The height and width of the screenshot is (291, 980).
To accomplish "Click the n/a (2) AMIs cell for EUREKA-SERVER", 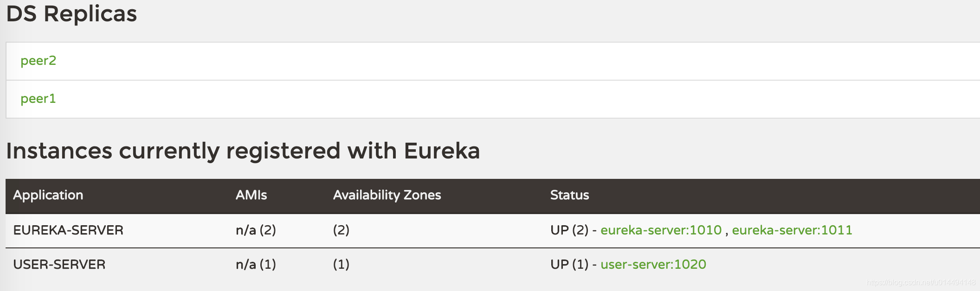I will tap(256, 229).
